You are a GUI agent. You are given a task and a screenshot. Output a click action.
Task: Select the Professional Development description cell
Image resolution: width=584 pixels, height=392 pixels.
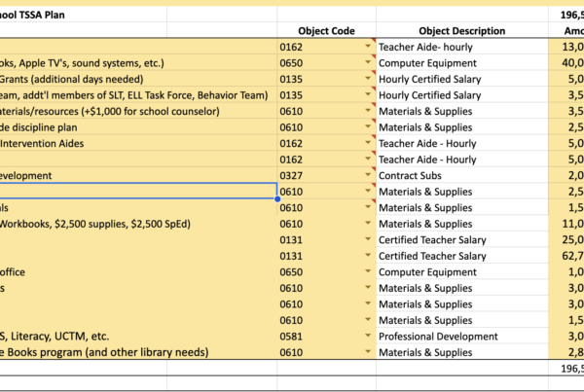(x=461, y=337)
